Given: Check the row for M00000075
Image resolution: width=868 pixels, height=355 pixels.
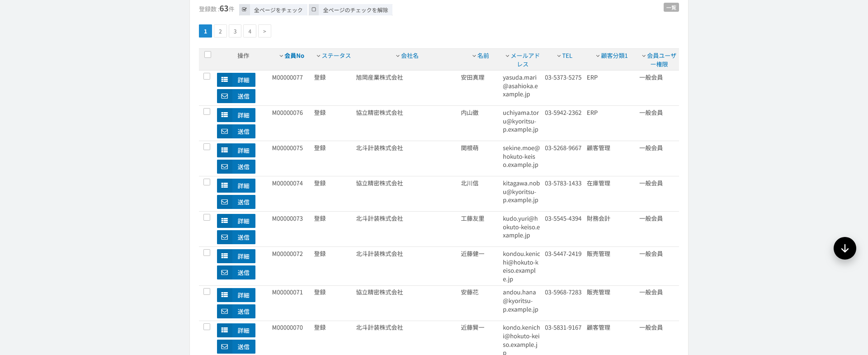Looking at the screenshot, I should click(x=207, y=147).
